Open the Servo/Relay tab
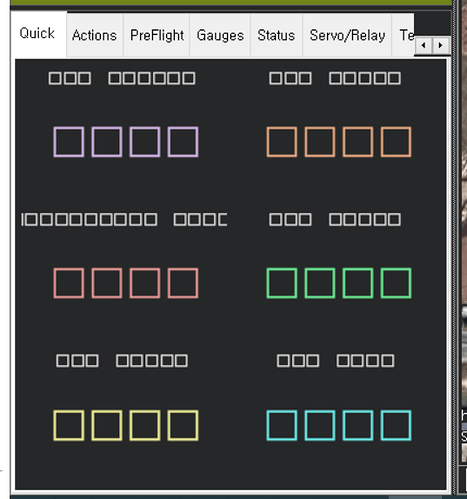Viewport: 467px width, 499px height. [347, 35]
